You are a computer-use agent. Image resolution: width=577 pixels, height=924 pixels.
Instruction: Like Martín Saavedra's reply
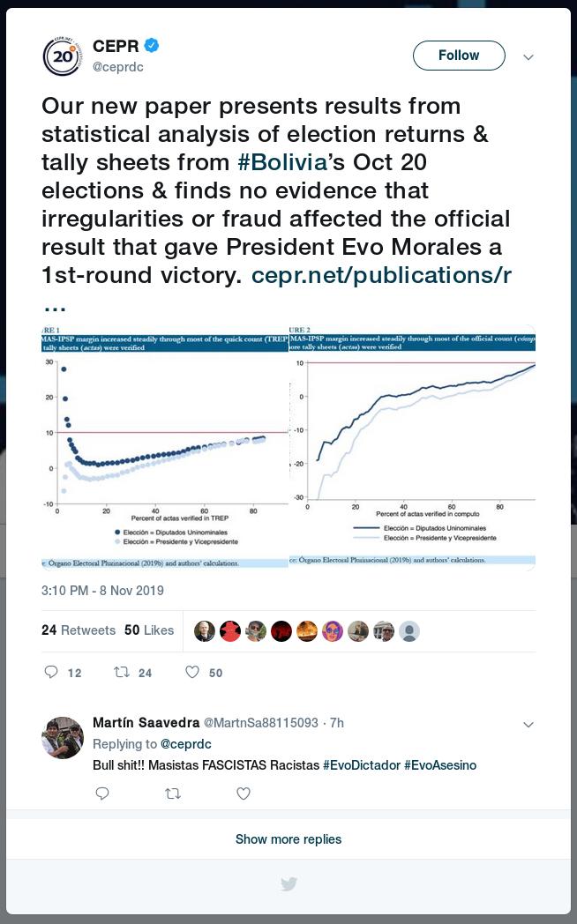244,794
